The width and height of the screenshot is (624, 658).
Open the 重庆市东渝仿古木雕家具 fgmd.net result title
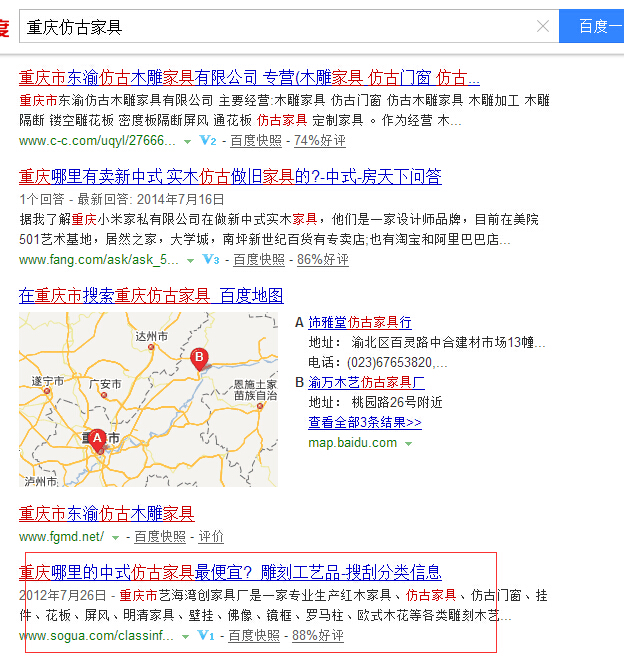107,514
